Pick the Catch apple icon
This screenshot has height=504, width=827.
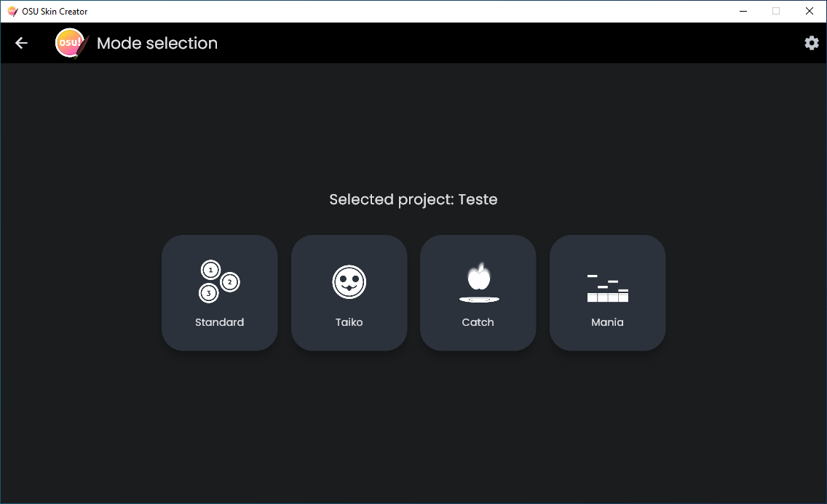[x=478, y=278]
